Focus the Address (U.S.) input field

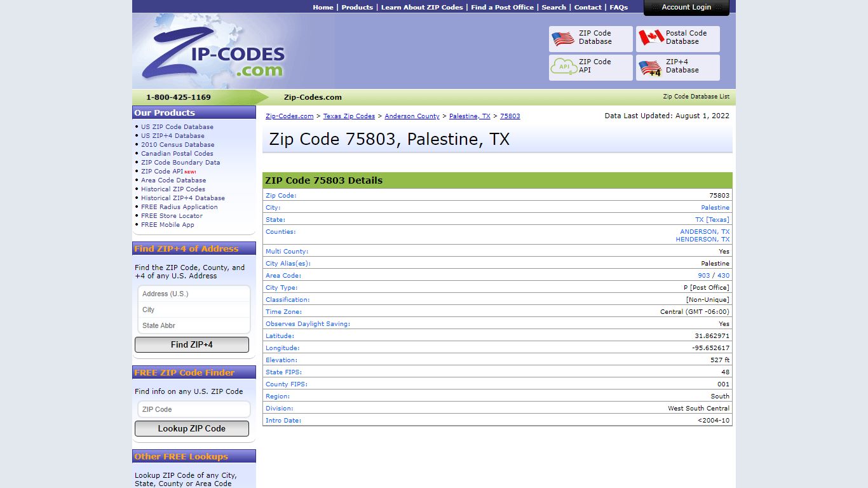194,294
